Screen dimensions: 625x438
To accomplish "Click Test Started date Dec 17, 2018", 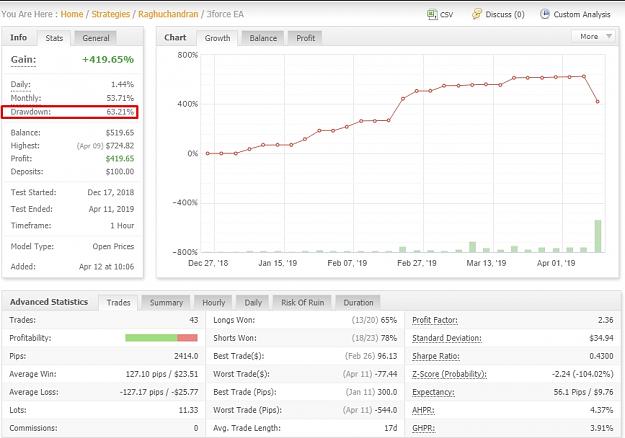I will (x=110, y=192).
